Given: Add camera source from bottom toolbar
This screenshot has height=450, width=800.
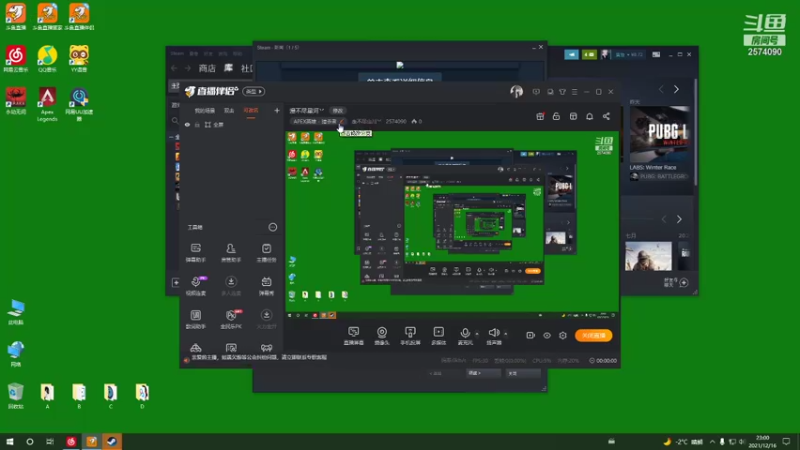Looking at the screenshot, I should tap(382, 336).
